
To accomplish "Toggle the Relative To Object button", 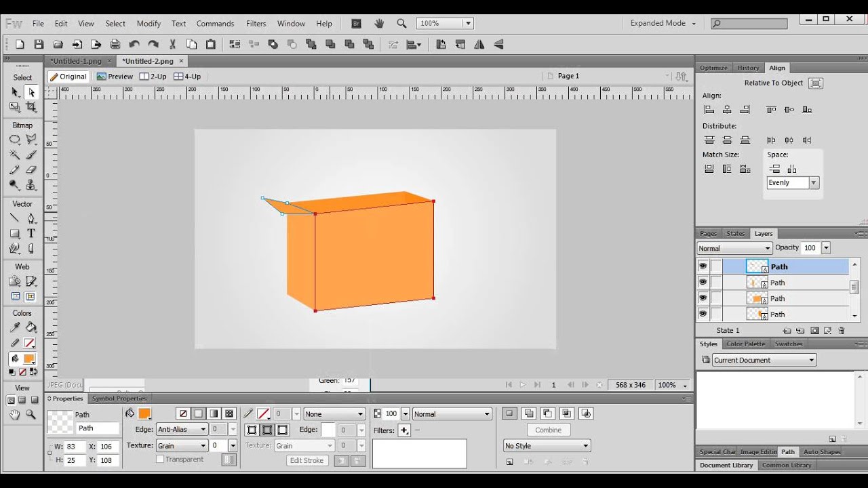I will pyautogui.click(x=816, y=83).
